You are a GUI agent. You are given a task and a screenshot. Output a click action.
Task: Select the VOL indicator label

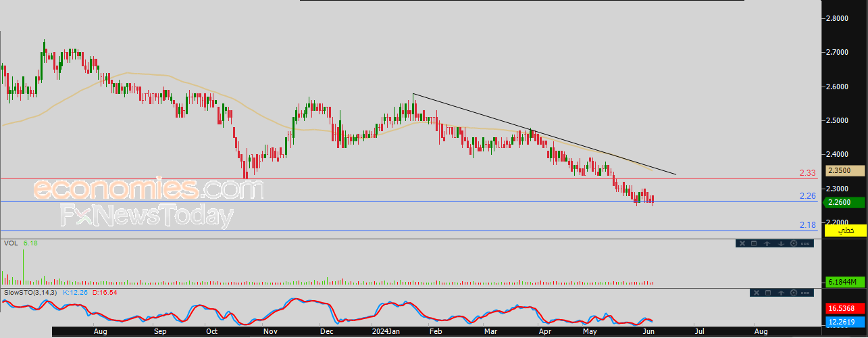coord(11,243)
